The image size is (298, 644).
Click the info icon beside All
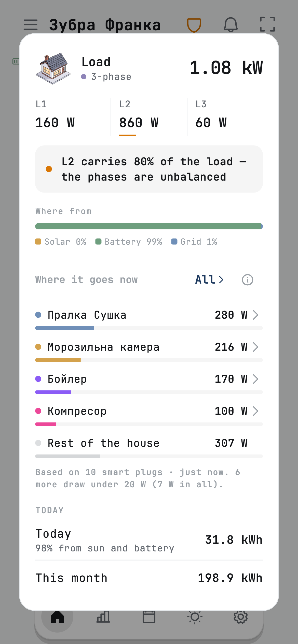coord(247,280)
